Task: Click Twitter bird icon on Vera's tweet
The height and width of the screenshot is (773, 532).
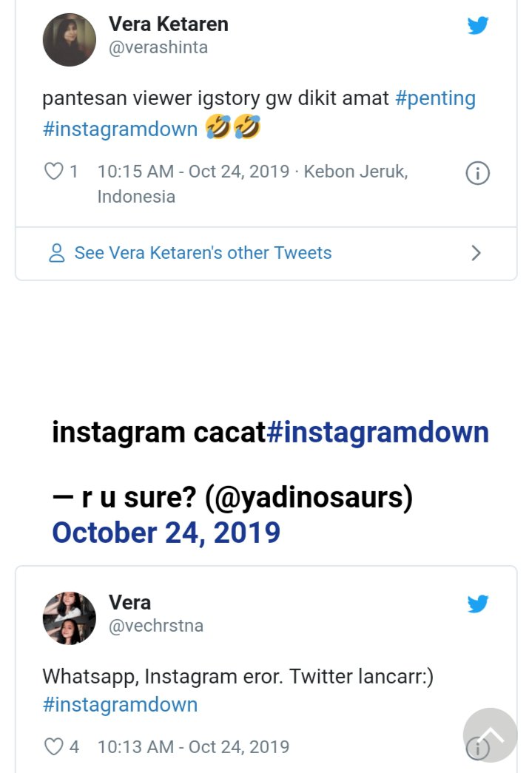Action: pyautogui.click(x=478, y=604)
